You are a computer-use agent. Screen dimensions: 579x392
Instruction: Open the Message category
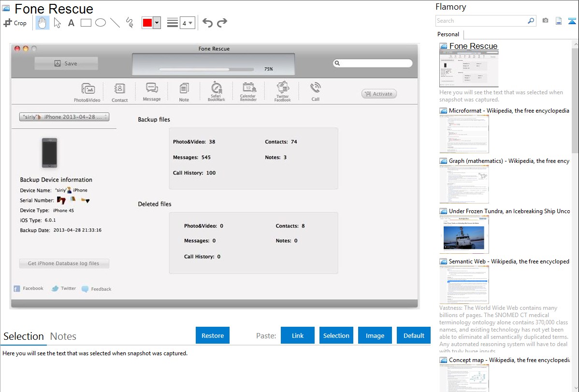(x=152, y=92)
